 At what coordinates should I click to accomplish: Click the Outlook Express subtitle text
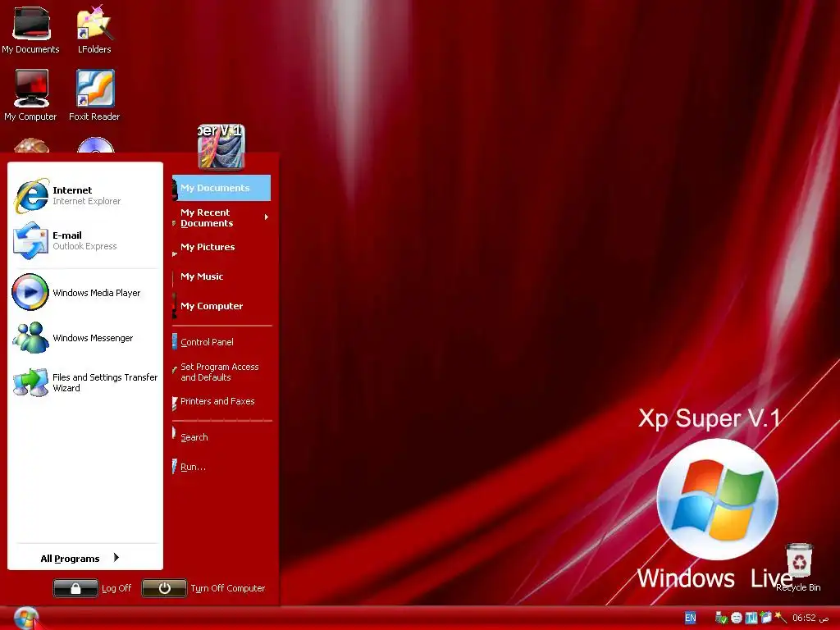click(84, 246)
